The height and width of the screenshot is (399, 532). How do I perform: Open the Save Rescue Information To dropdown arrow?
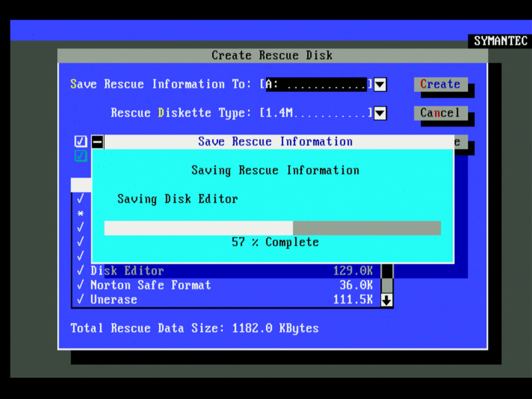[x=380, y=84]
